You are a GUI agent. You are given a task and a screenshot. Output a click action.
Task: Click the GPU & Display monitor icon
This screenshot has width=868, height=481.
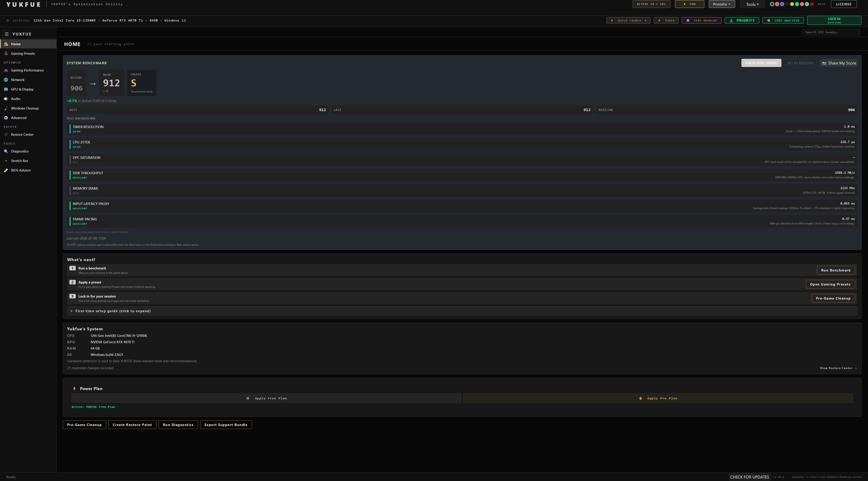click(x=6, y=89)
